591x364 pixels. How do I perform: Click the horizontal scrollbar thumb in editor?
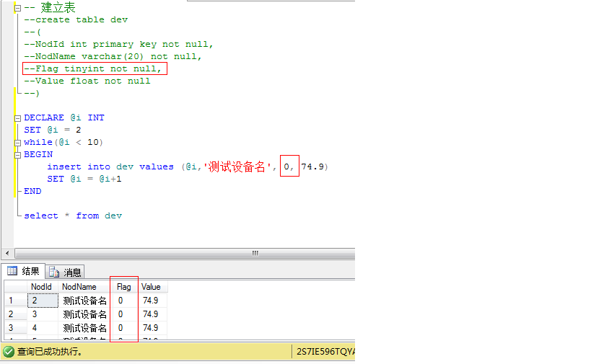click(x=255, y=253)
